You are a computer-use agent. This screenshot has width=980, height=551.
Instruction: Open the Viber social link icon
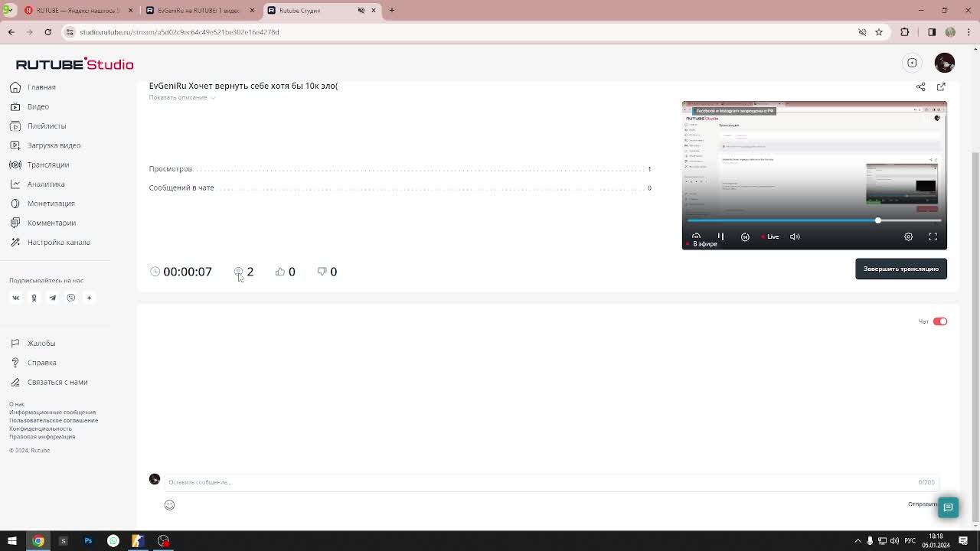[x=70, y=298]
